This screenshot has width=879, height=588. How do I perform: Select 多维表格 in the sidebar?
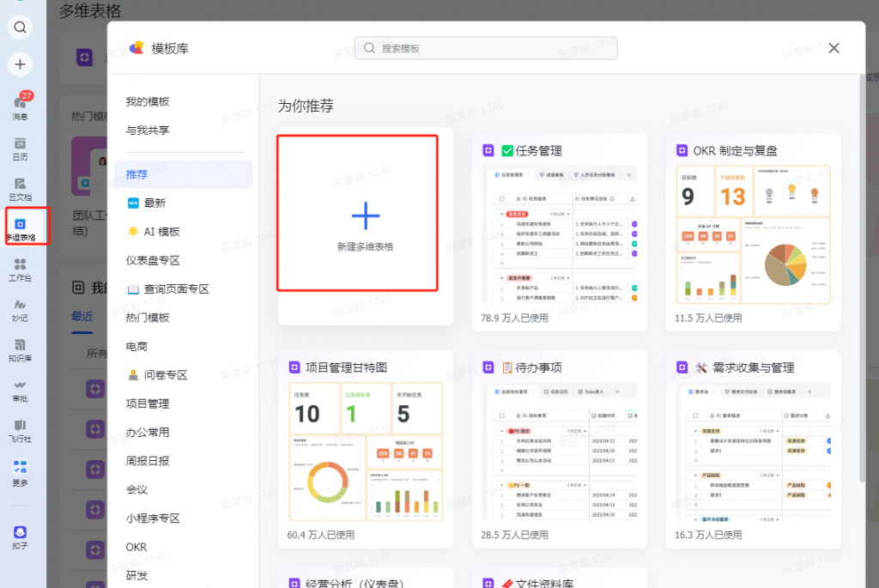coord(21,230)
